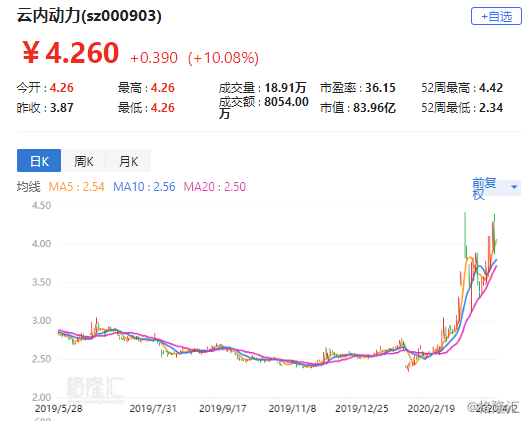Click the 2019/5/28 date on the x-axis
Image resolution: width=527 pixels, height=421 pixels.
58,409
